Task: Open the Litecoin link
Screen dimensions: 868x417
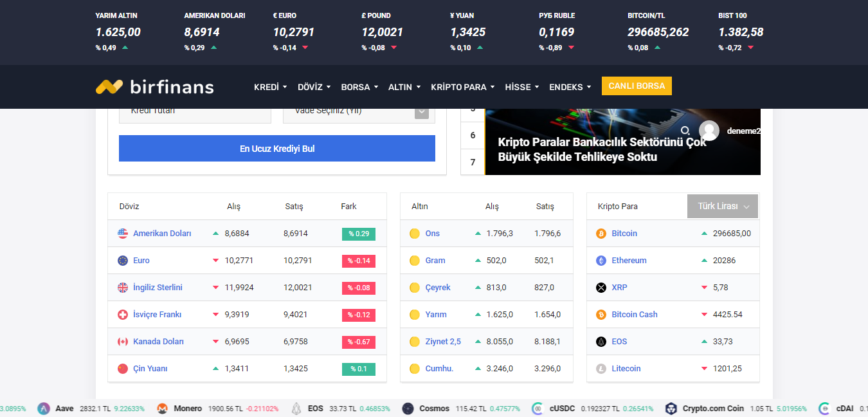Action: point(626,369)
